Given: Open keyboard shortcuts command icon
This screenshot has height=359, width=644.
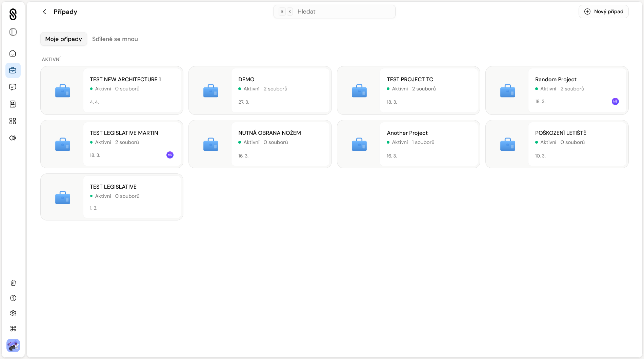Looking at the screenshot, I should (x=13, y=329).
